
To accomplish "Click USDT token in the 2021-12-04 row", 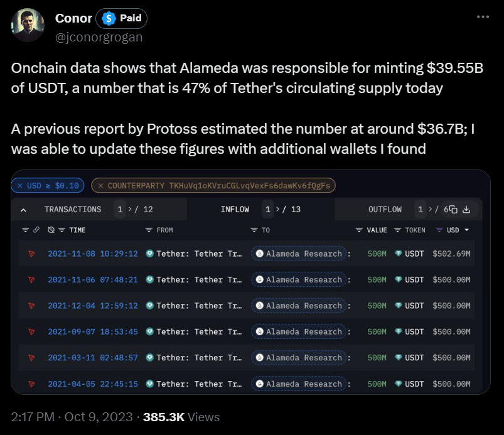I will point(409,306).
